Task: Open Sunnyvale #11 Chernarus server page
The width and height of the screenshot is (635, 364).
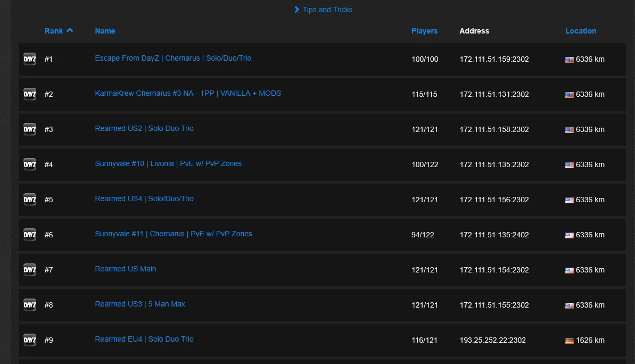Action: pyautogui.click(x=174, y=234)
